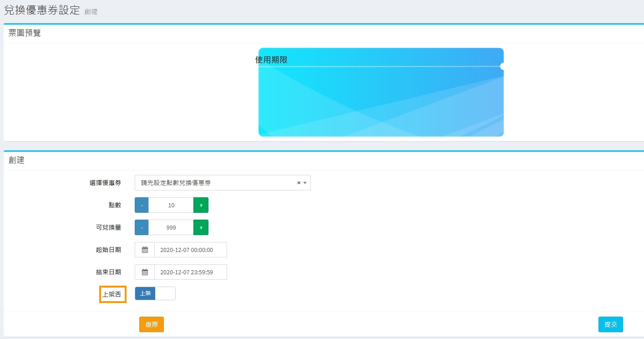Focus the 點數 value field showing 10
644x339 pixels.
(x=171, y=205)
